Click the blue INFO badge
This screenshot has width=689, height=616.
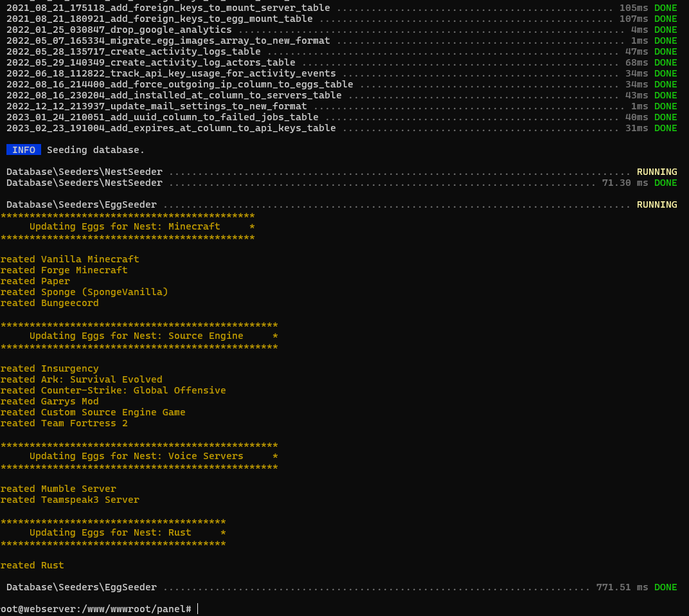tap(24, 150)
